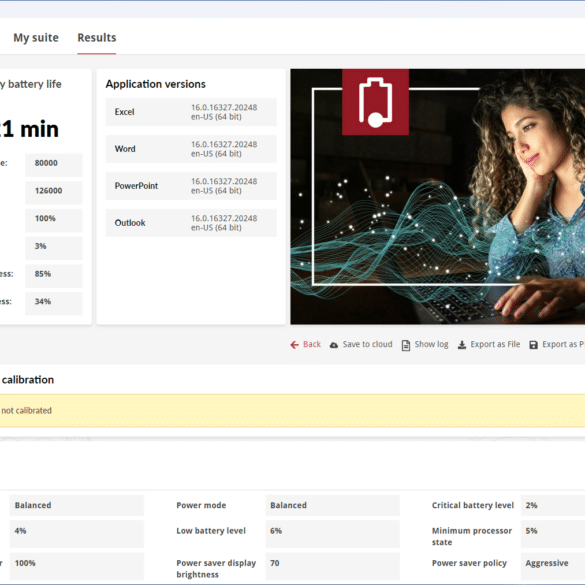
Task: Click the floppy disk export icon
Action: (534, 345)
